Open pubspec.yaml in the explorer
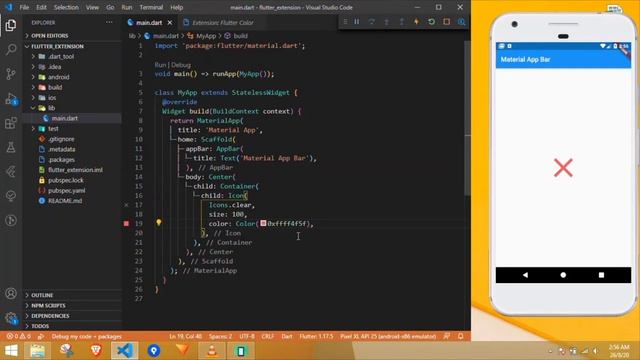The height and width of the screenshot is (360, 640). click(x=72, y=191)
